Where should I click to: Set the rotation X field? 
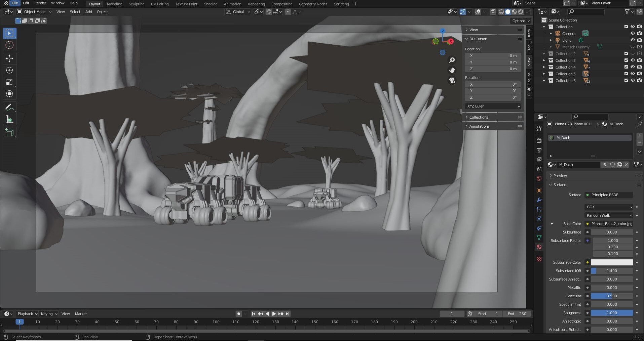(493, 84)
